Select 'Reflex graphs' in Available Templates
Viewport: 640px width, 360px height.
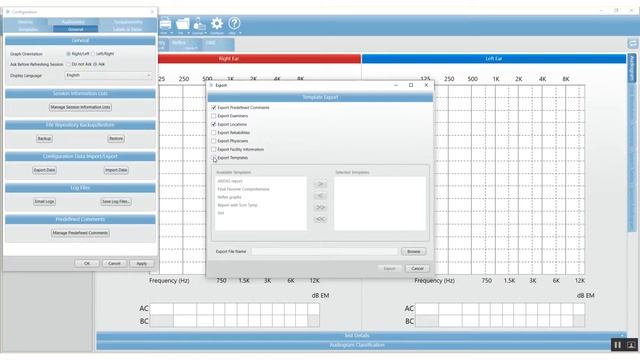[229, 197]
